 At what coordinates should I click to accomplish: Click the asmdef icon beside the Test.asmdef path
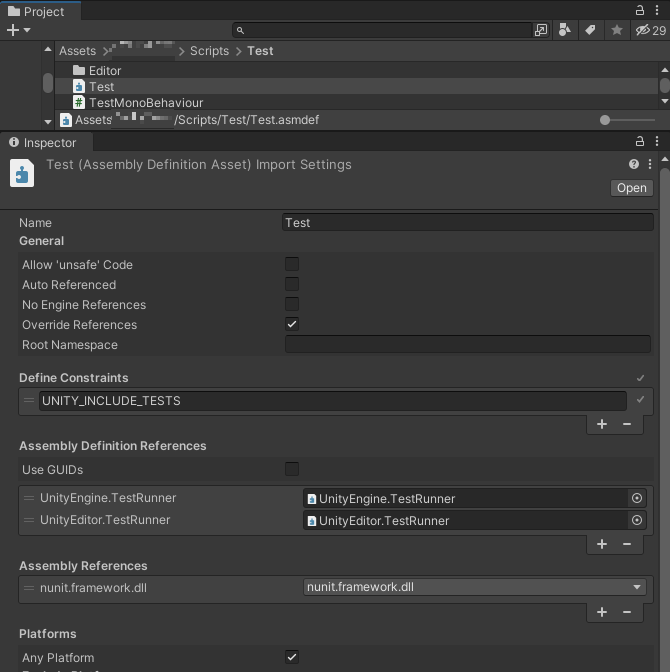click(x=66, y=120)
